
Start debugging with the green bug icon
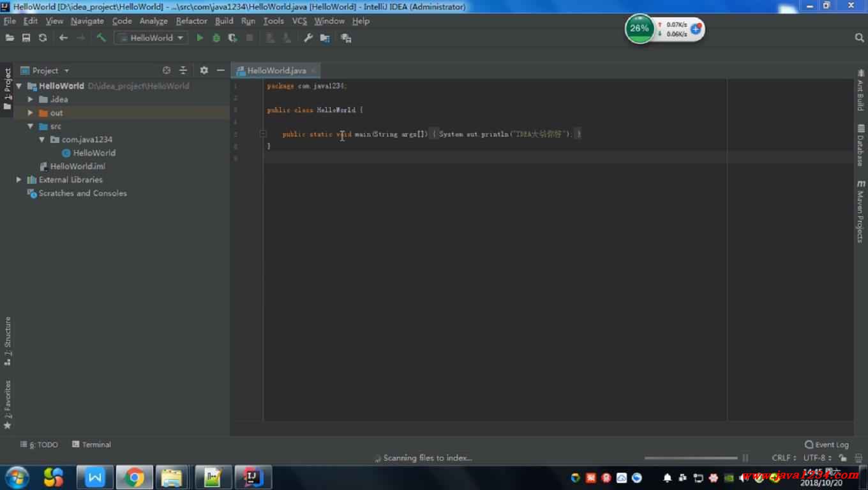pos(216,38)
